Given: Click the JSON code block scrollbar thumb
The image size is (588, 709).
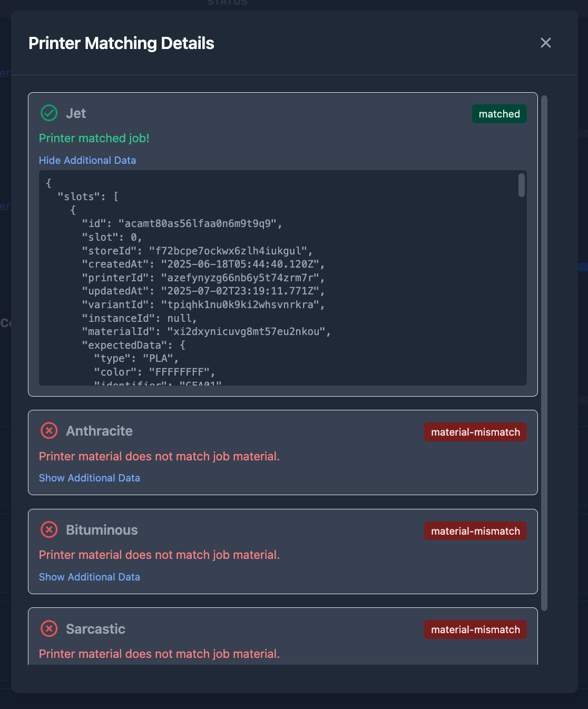Looking at the screenshot, I should coord(521,185).
